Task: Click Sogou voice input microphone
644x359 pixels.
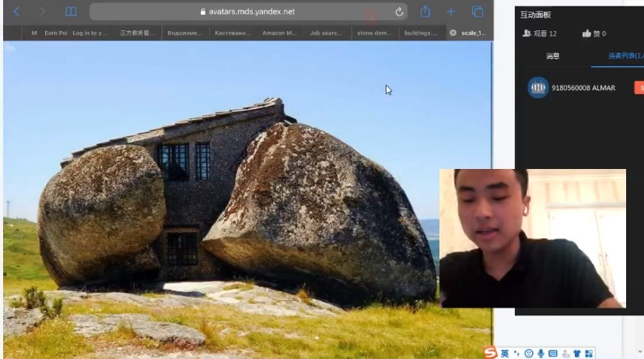Action: tap(541, 354)
